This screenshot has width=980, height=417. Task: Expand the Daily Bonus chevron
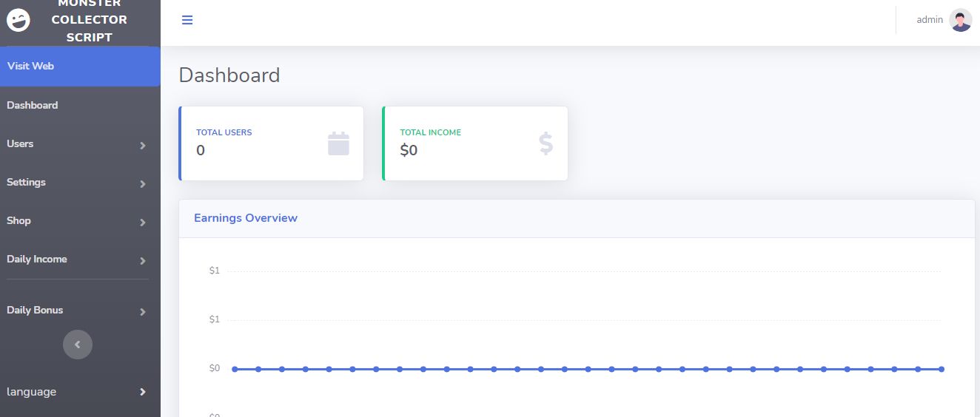(143, 312)
